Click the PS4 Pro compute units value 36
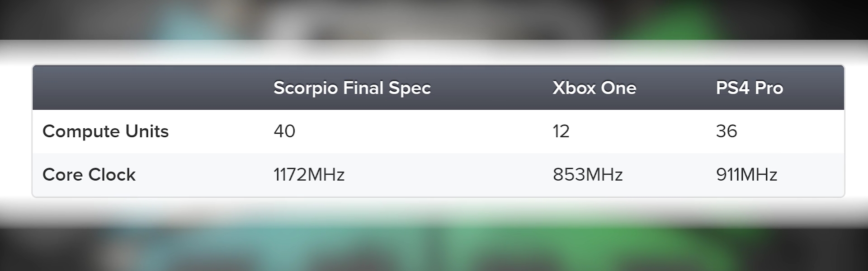This screenshot has height=271, width=868. click(726, 131)
